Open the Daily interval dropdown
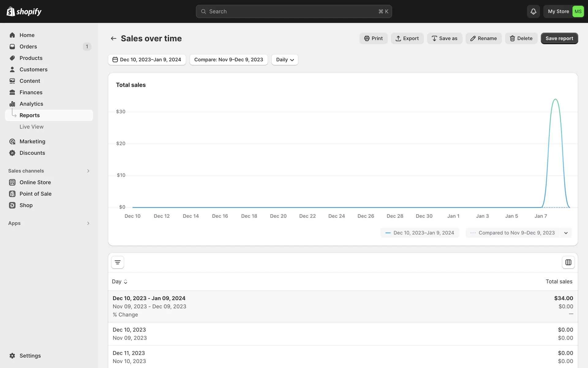Viewport: 588px width, 368px height. pyautogui.click(x=285, y=59)
